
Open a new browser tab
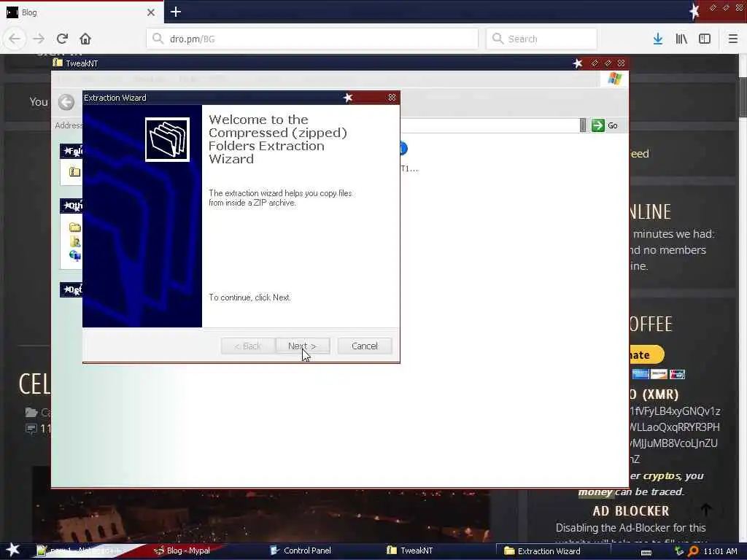[176, 12]
